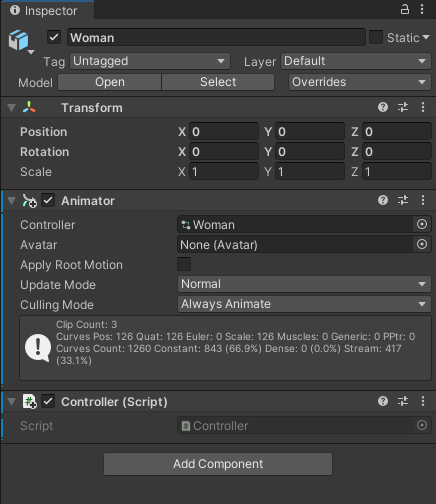The height and width of the screenshot is (504, 436).
Task: Click the Clip Count: 3 text
Action: (86, 324)
